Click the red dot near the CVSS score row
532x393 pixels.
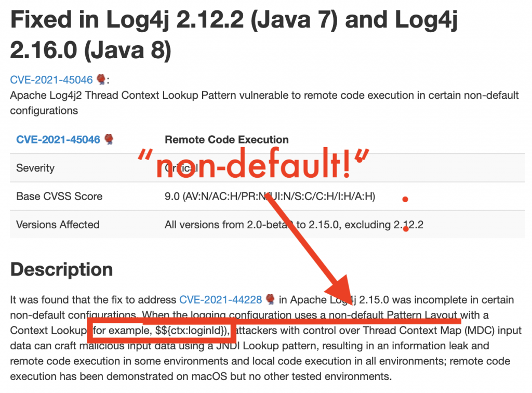click(405, 199)
